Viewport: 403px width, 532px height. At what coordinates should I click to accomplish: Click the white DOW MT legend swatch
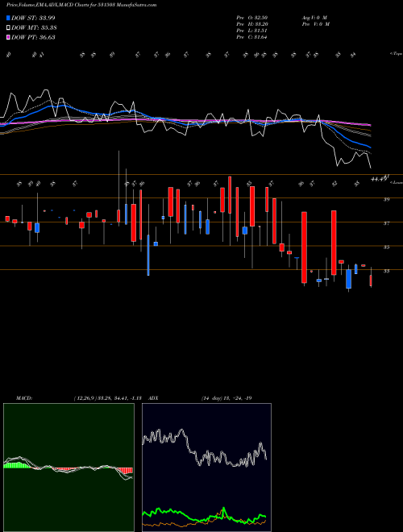(8, 28)
